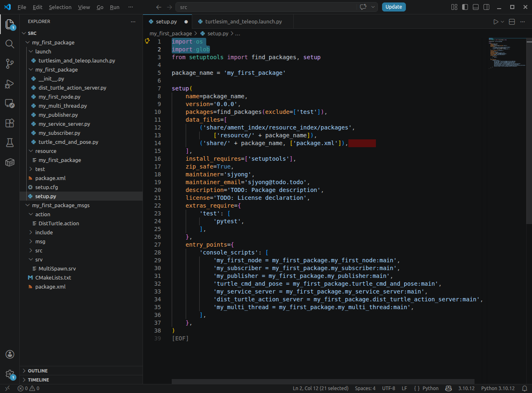The image size is (532, 393).
Task: Click the VS Code logo icon
Action: coord(7,7)
